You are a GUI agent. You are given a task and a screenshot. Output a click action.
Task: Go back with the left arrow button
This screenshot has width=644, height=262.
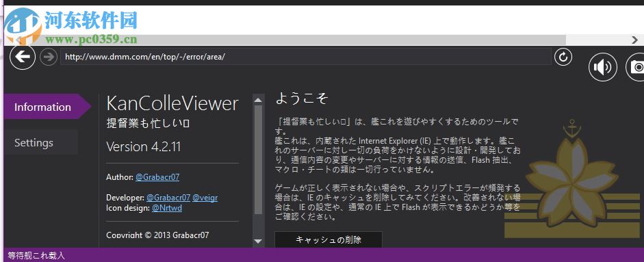coord(23,57)
